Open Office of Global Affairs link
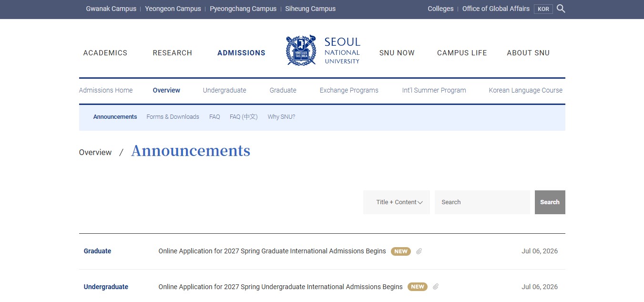 pos(496,9)
